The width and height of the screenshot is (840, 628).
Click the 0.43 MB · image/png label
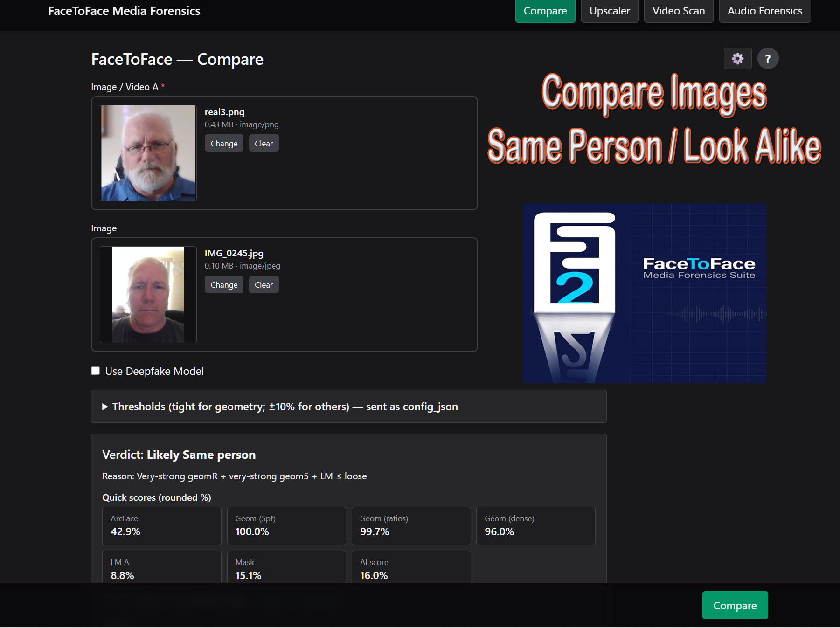(x=242, y=124)
